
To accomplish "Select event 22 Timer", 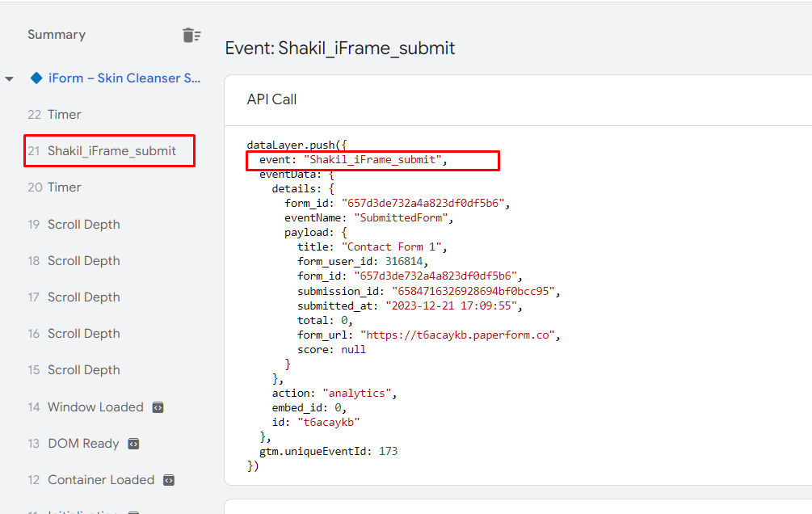I will pyautogui.click(x=64, y=115).
